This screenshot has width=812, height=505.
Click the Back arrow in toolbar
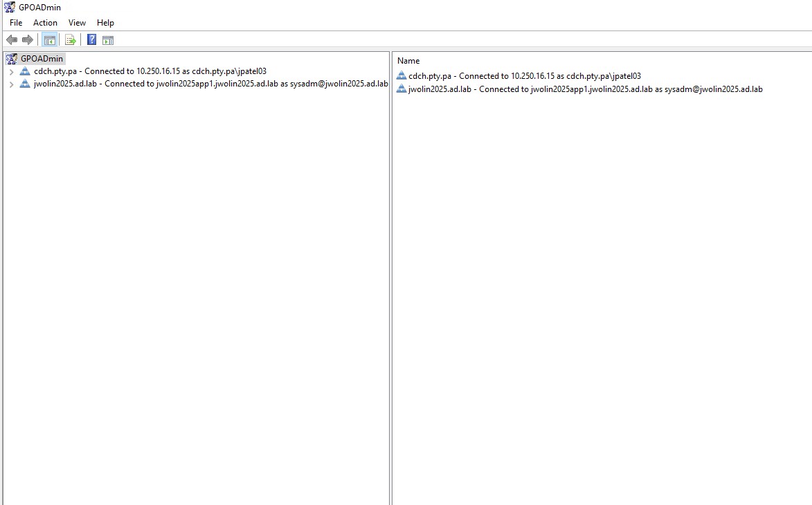pyautogui.click(x=12, y=40)
